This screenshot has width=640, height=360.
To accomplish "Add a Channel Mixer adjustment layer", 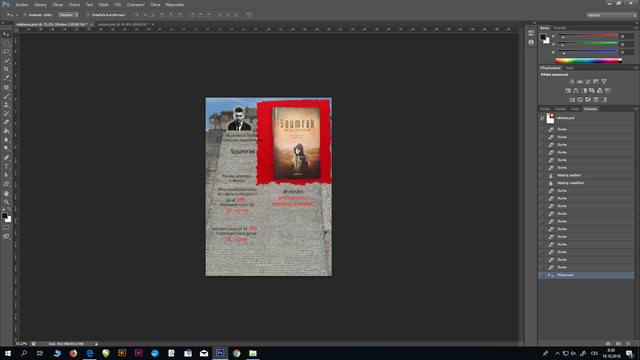I will [600, 91].
